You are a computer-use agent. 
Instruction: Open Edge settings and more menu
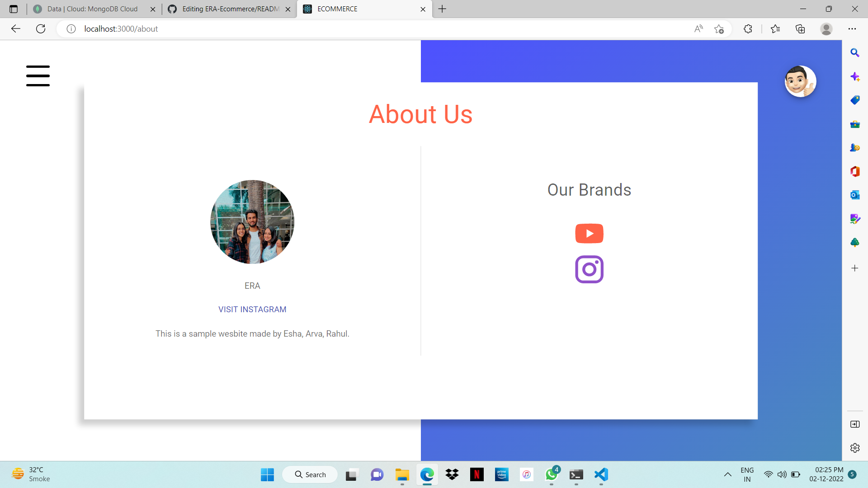pos(852,29)
